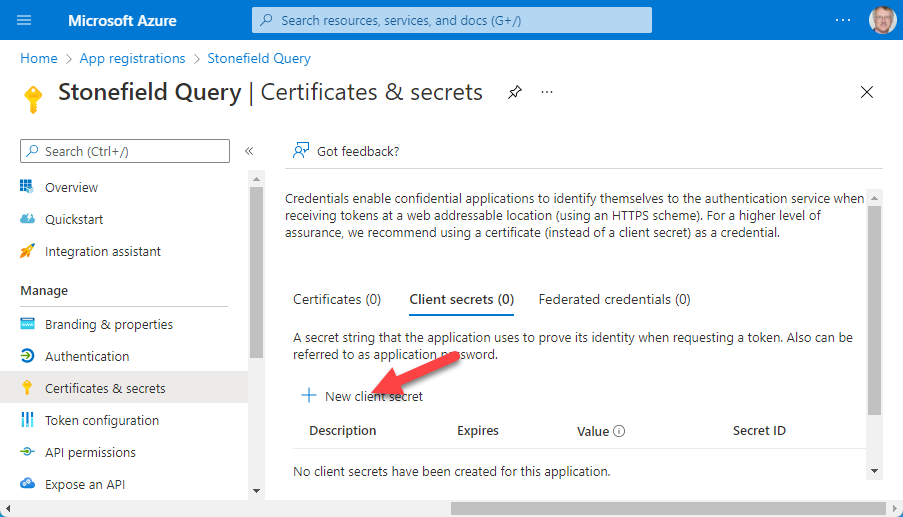Open Integration assistant rocket icon

28,251
